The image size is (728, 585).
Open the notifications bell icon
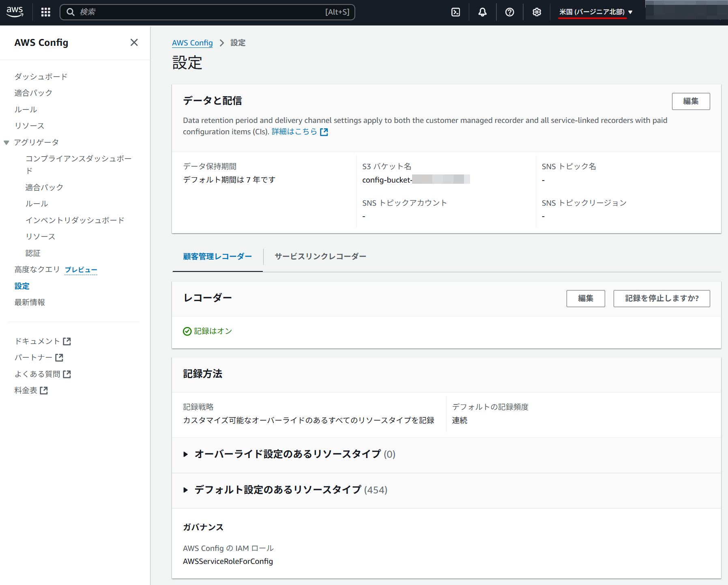tap(483, 12)
